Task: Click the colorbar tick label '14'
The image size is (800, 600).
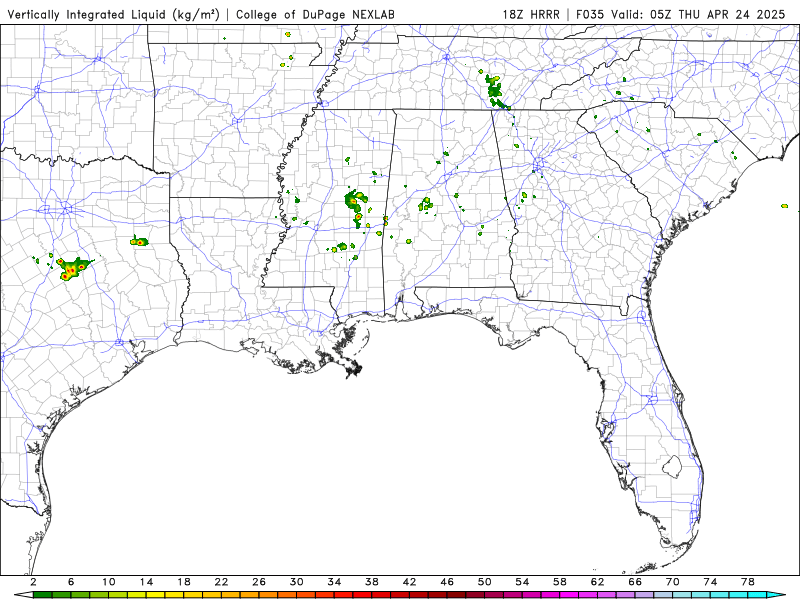Action: pyautogui.click(x=146, y=582)
